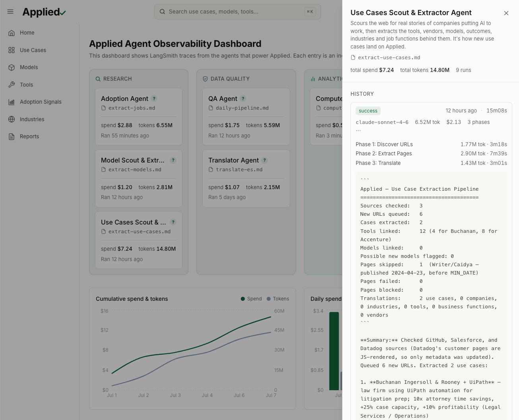Click Translator Agent help question icon
Screen dimensions: 519x420
(265, 161)
